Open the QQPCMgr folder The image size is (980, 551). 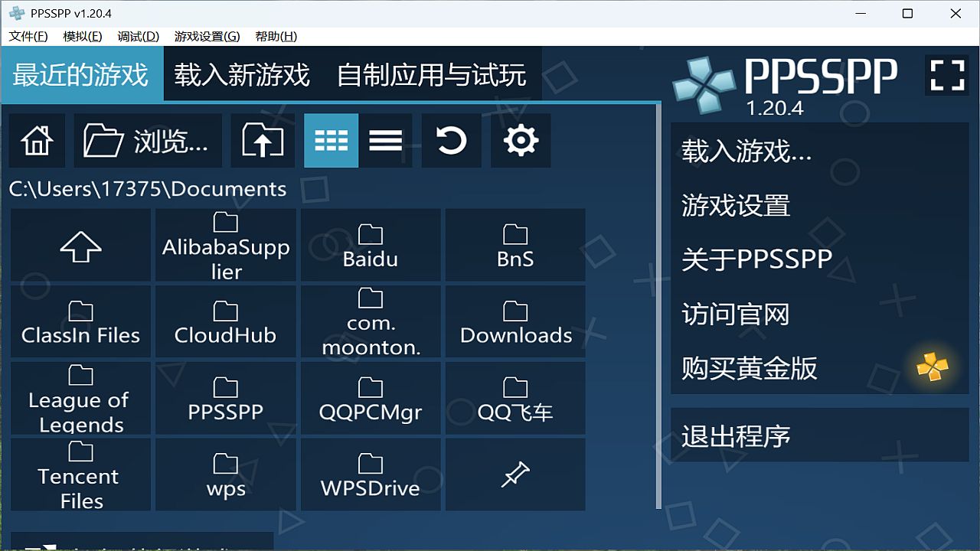371,398
